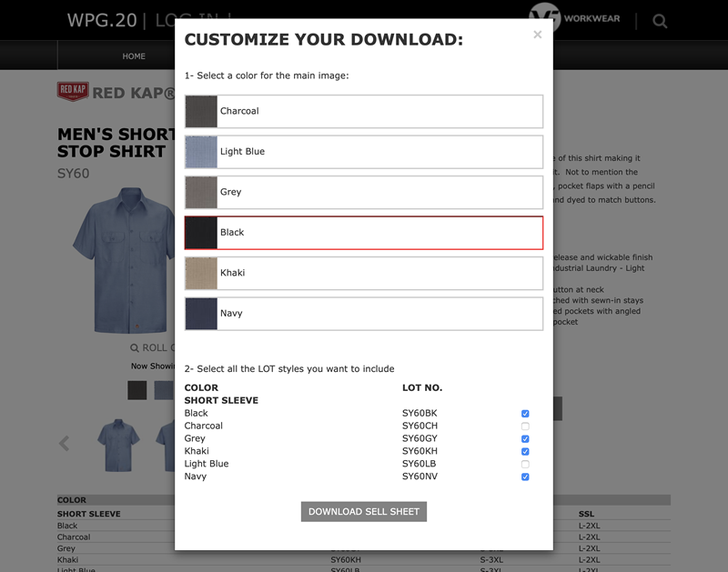Click the SY60KH cell in the background table
Image resolution: width=728 pixels, height=572 pixels.
coord(346,560)
